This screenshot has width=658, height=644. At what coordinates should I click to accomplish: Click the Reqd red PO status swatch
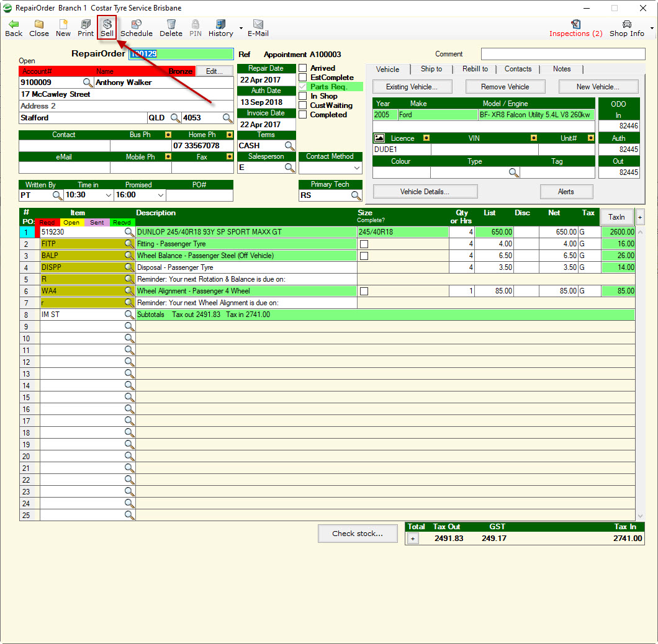pos(47,223)
